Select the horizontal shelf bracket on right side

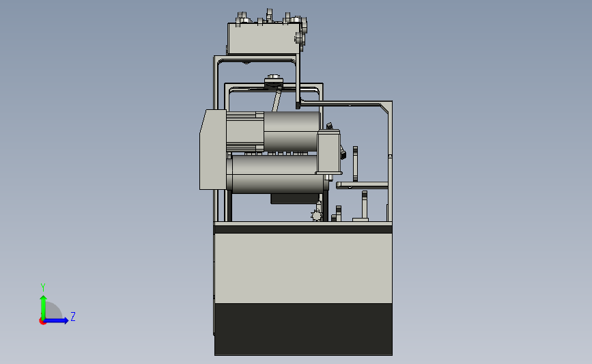362,185
